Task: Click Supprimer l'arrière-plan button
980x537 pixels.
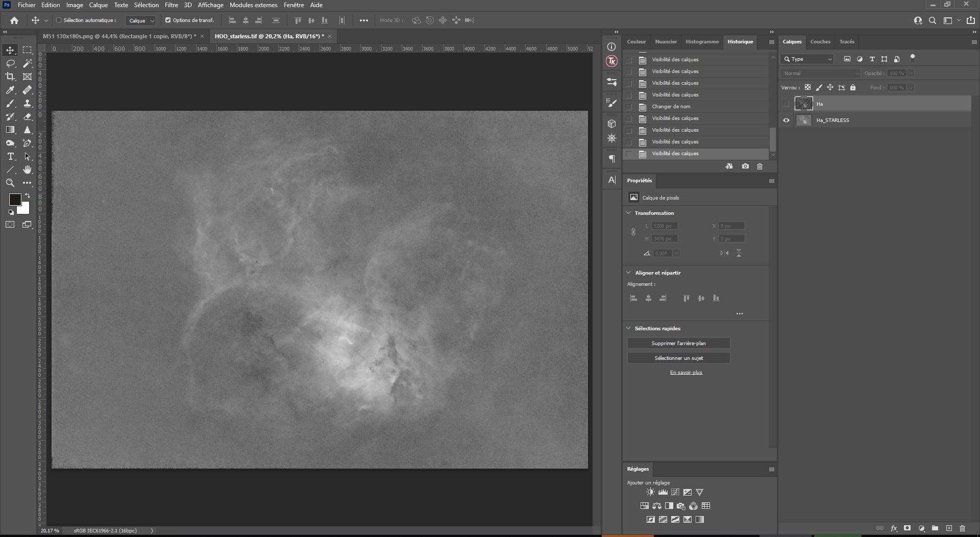Action: [x=678, y=343]
